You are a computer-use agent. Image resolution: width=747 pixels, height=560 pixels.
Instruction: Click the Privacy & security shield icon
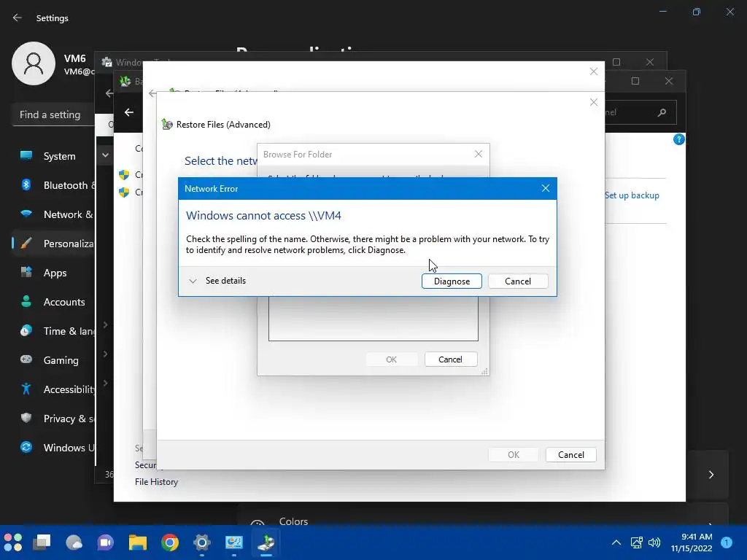(26, 418)
